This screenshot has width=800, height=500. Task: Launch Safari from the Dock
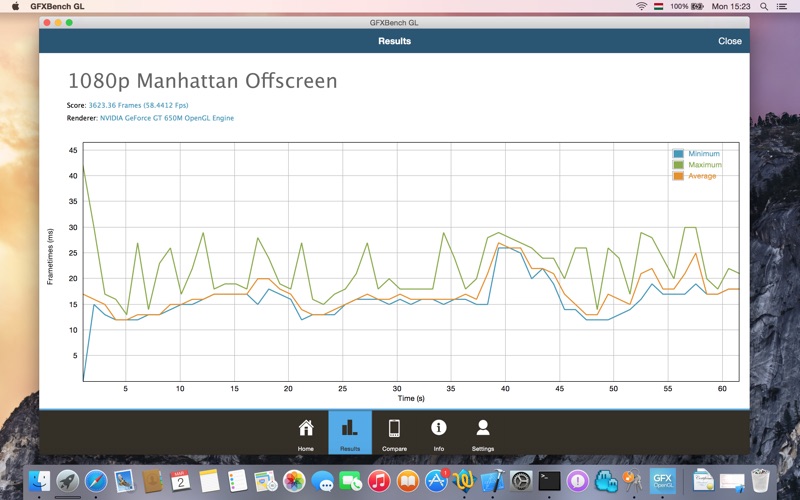point(96,481)
